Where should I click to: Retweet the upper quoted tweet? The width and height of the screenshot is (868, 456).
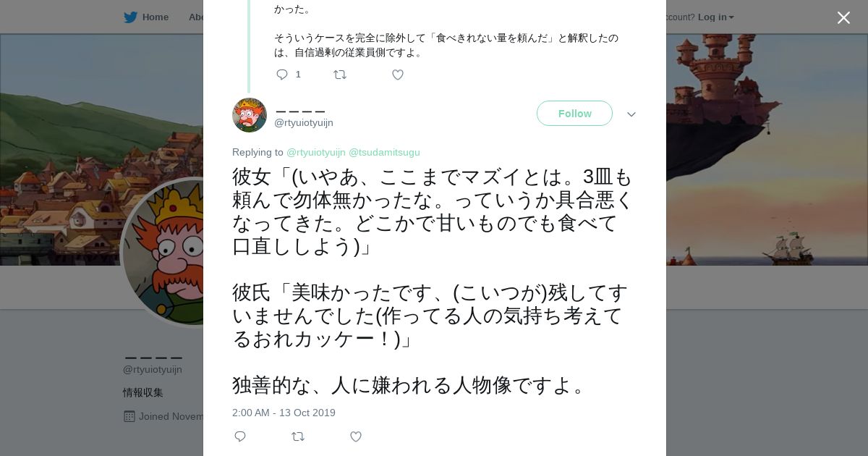[x=340, y=75]
